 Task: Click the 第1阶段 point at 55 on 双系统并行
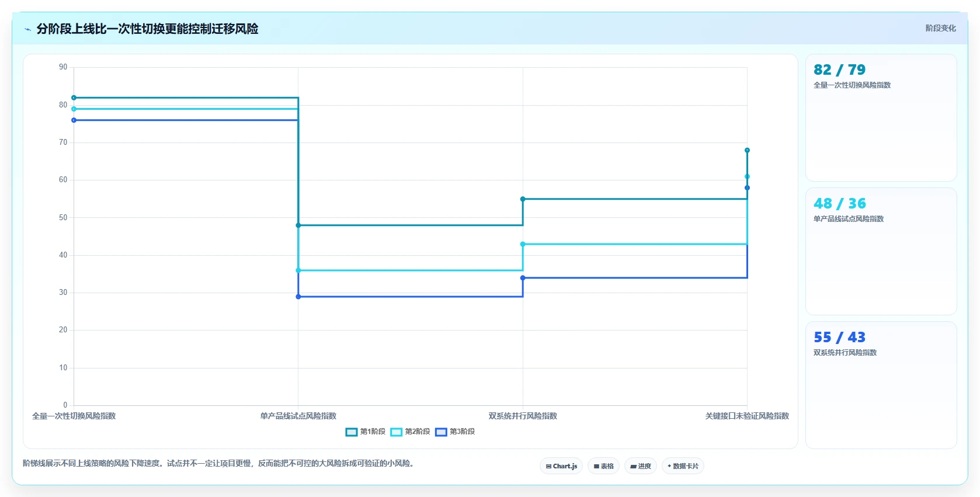click(x=523, y=199)
